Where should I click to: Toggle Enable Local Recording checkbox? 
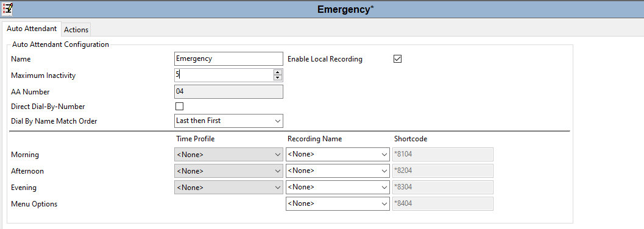pos(397,58)
